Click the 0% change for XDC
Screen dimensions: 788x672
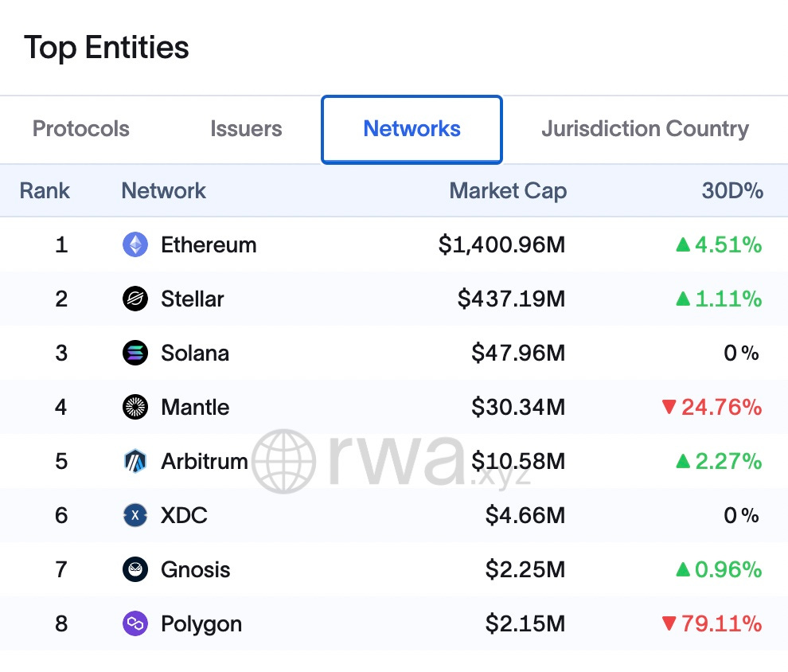click(741, 515)
